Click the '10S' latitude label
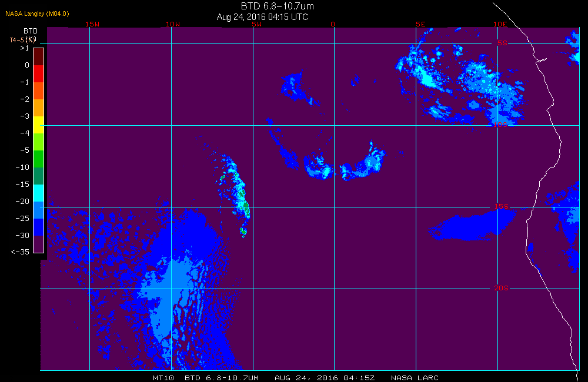The width and height of the screenshot is (588, 382). [x=500, y=125]
